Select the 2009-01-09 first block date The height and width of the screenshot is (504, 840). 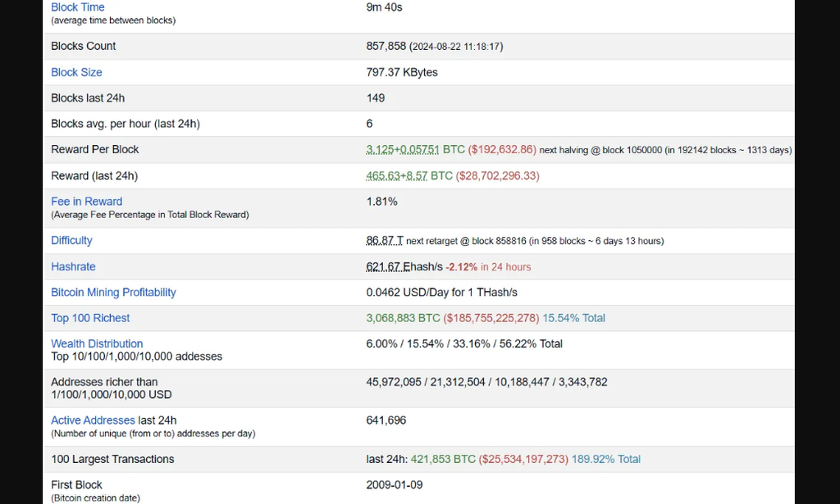(x=395, y=484)
